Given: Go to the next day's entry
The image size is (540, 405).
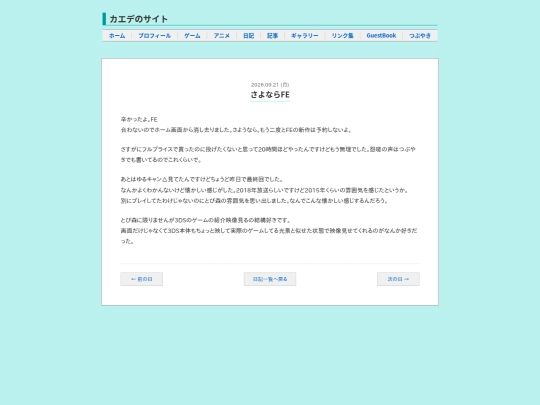Looking at the screenshot, I should tap(398, 279).
